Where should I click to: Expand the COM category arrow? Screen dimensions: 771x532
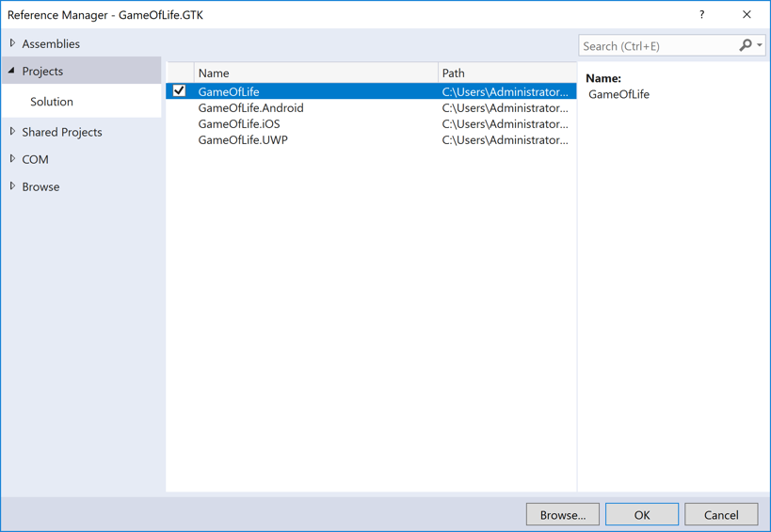[13, 158]
